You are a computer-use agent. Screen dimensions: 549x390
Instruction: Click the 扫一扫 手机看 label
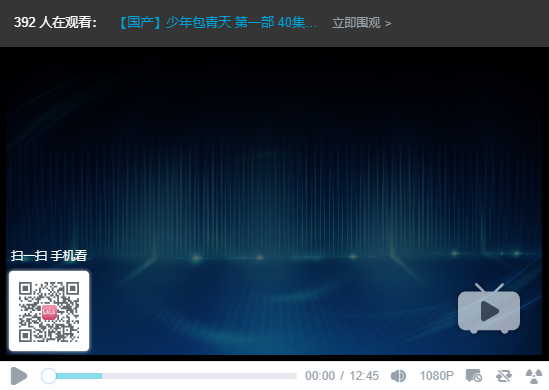(x=49, y=256)
